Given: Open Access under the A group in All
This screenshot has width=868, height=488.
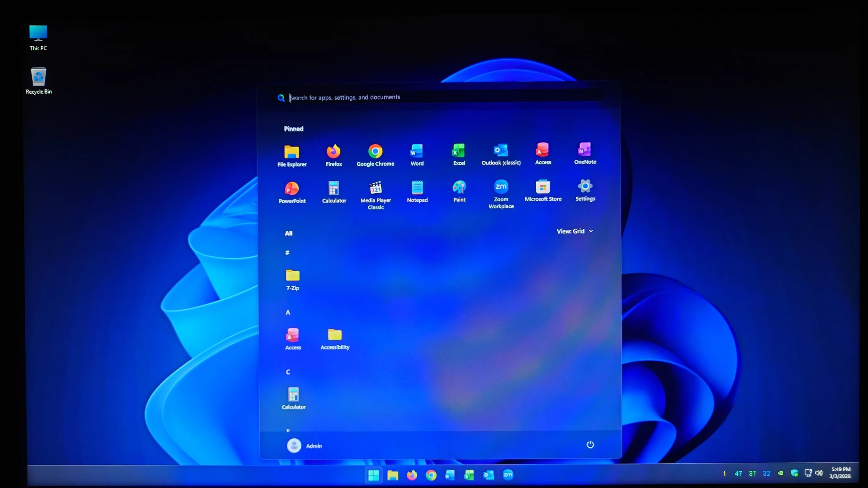Looking at the screenshot, I should point(293,339).
